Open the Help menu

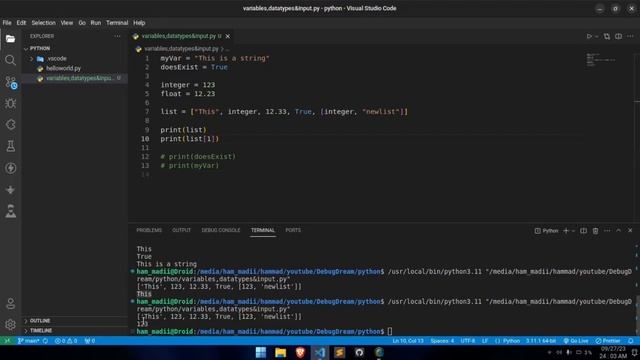pos(139,23)
